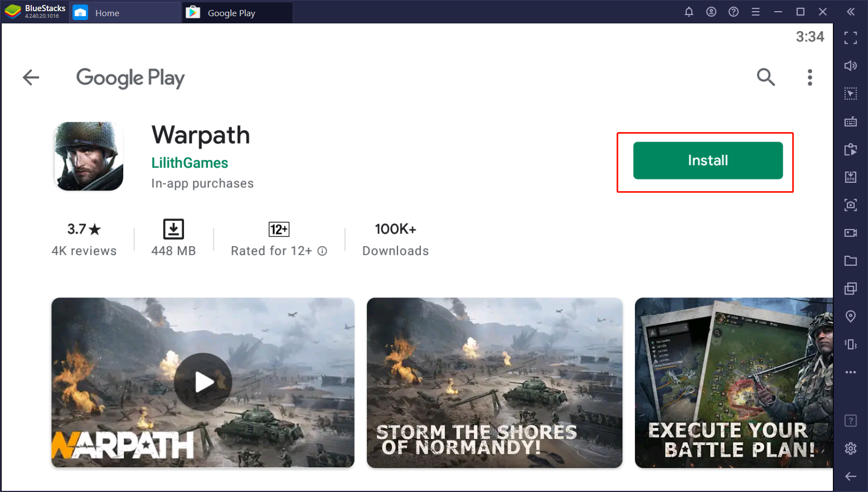This screenshot has height=492, width=868.
Task: Take a screenshot from sidebar
Action: pos(851,205)
